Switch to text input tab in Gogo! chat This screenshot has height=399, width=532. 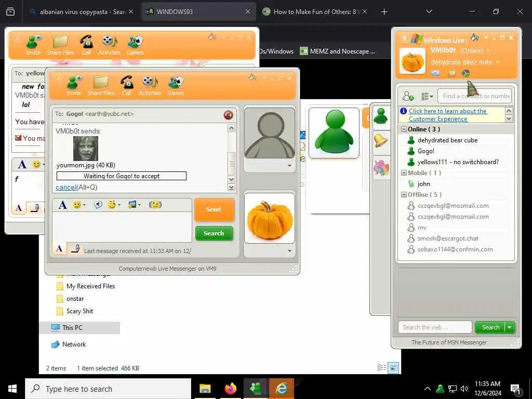(x=59, y=249)
